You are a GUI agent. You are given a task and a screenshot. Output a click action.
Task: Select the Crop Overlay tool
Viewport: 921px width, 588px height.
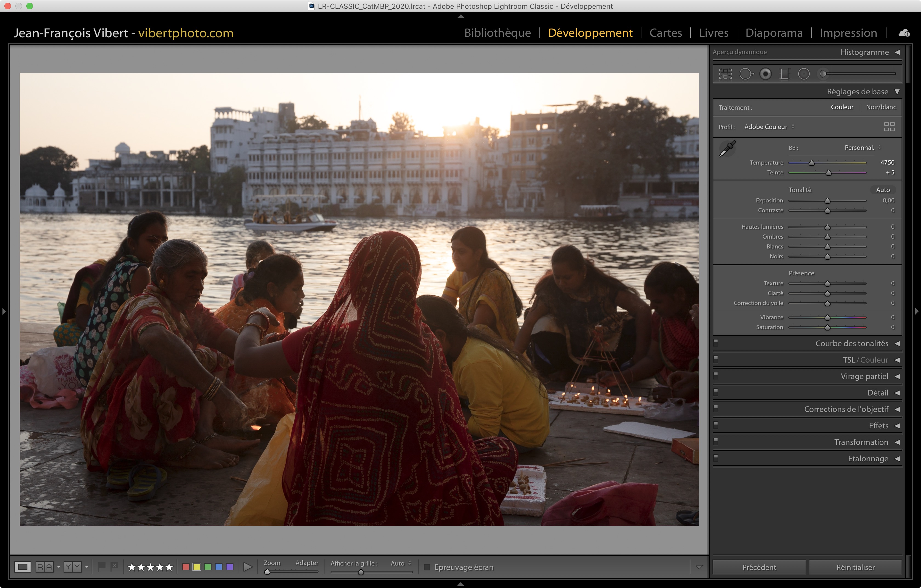pyautogui.click(x=725, y=74)
